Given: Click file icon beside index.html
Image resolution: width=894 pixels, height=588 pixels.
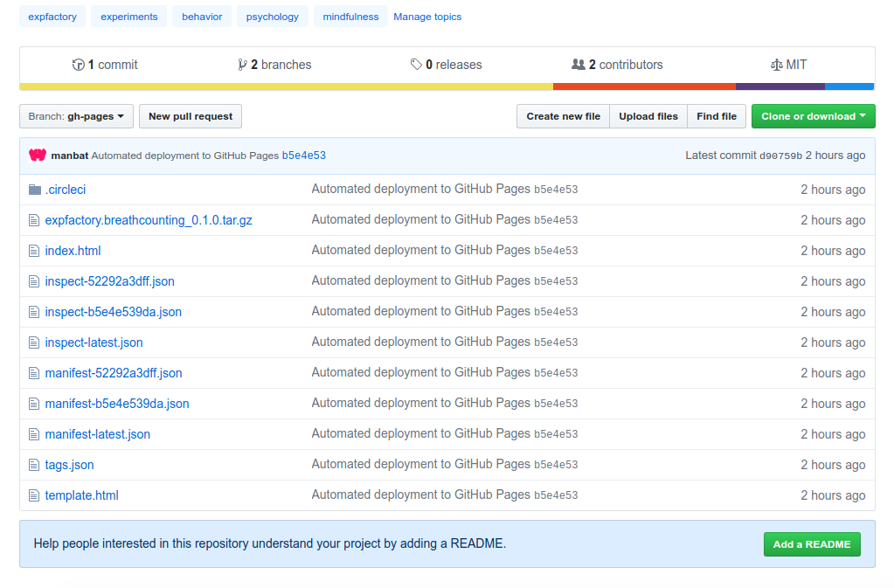Looking at the screenshot, I should point(34,251).
